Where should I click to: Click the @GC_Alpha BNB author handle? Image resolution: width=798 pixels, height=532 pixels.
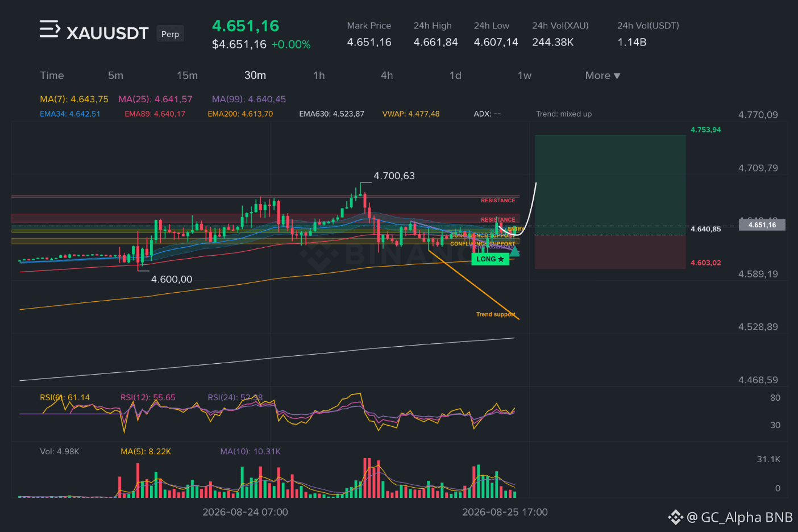pyautogui.click(x=739, y=517)
